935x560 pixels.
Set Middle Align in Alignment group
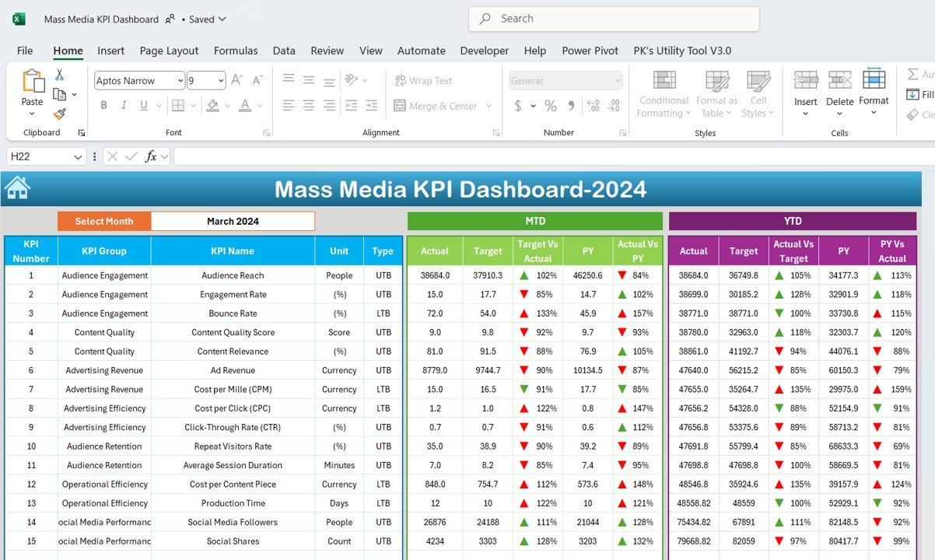(x=309, y=79)
